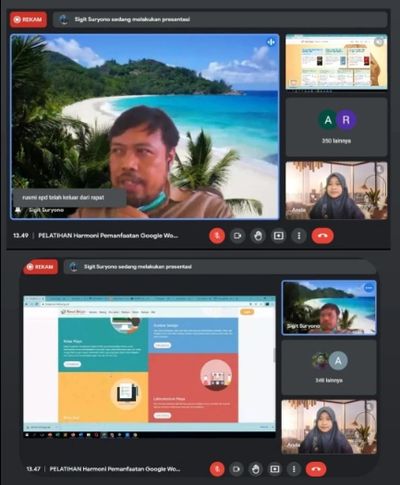The image size is (400, 485).
Task: Open the '350 lainnya' participants tile
Action: (x=336, y=127)
